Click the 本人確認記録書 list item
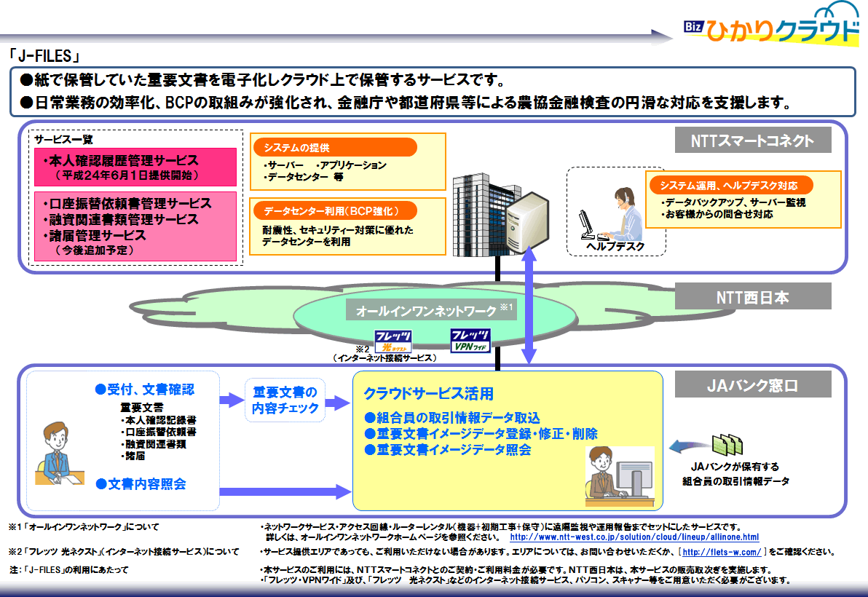Viewport: 868px width, 597px height. (x=158, y=420)
